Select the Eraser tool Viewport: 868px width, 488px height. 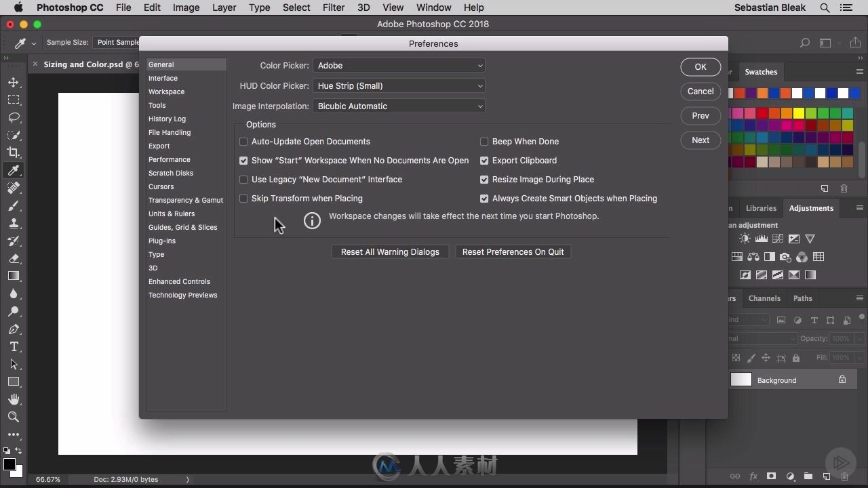[x=14, y=258]
